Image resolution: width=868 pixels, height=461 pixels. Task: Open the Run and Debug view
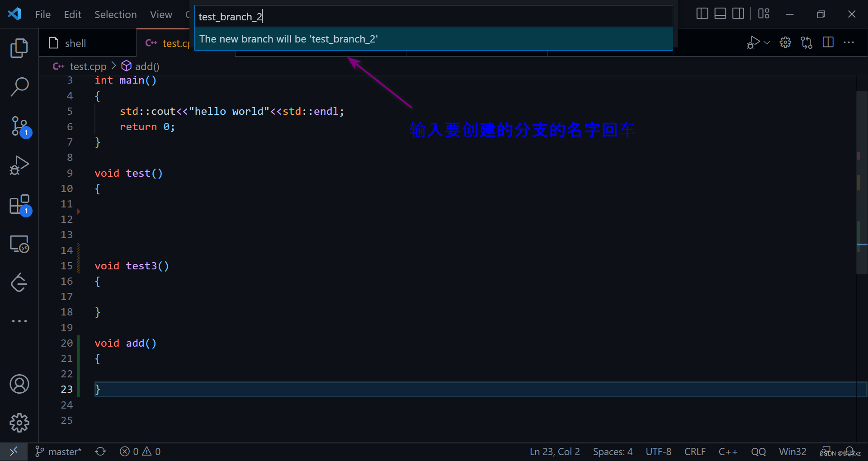[x=19, y=165]
